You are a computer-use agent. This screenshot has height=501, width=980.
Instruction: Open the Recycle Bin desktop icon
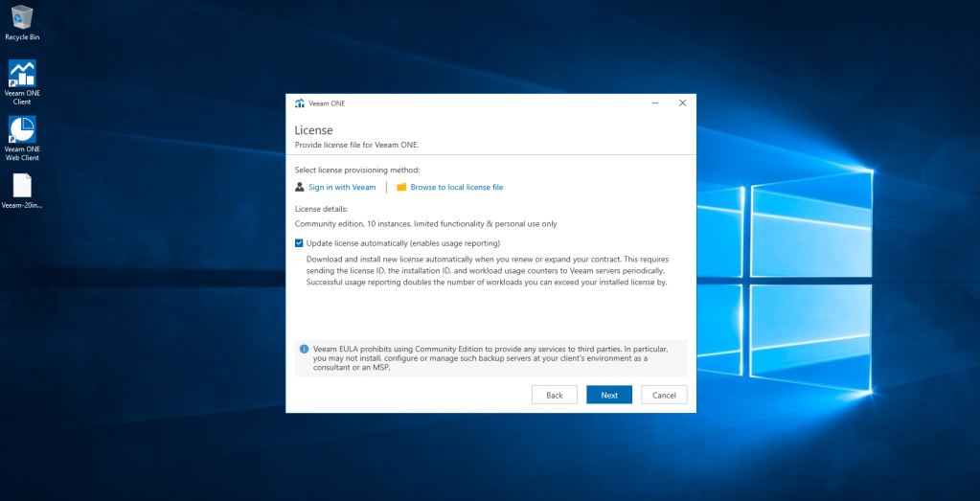click(x=22, y=22)
